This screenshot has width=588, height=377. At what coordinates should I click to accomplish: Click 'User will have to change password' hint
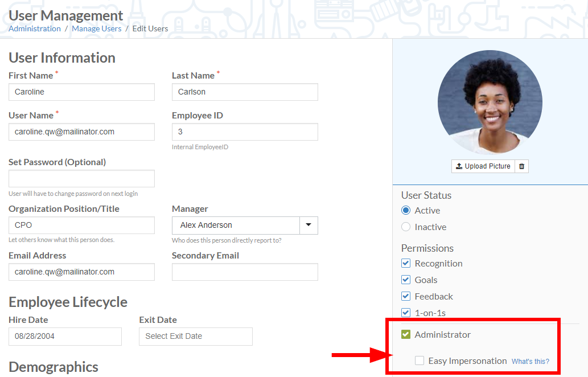point(73,194)
